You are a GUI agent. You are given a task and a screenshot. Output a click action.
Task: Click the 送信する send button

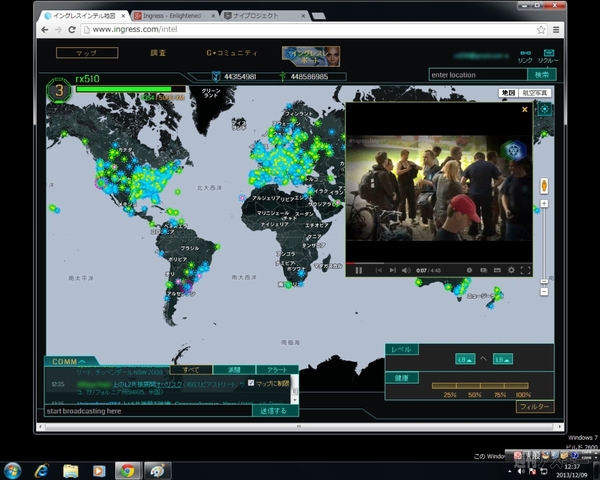273,410
